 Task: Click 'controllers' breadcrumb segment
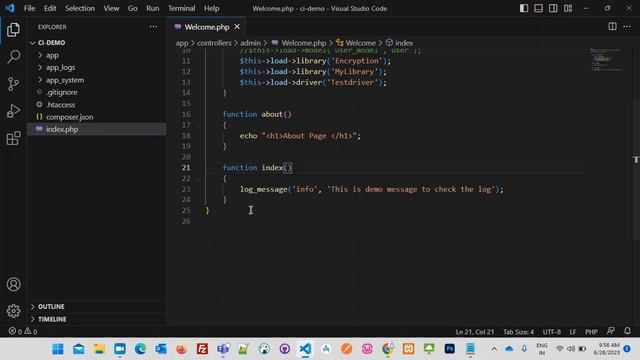(214, 43)
